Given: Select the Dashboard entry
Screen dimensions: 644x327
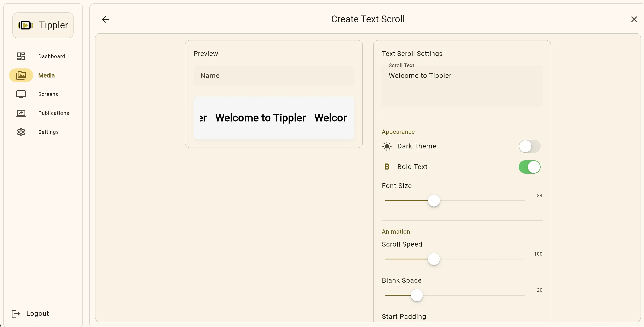Looking at the screenshot, I should pos(52,56).
